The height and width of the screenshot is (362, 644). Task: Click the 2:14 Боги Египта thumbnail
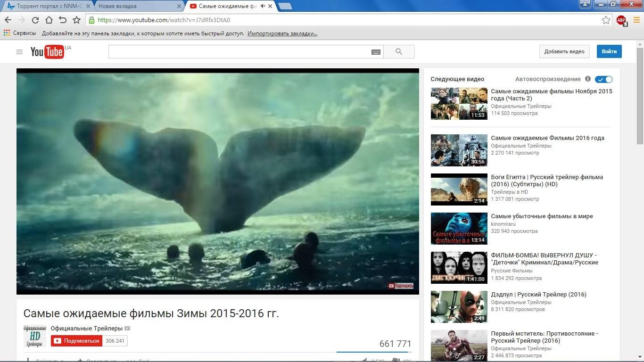[x=459, y=189]
